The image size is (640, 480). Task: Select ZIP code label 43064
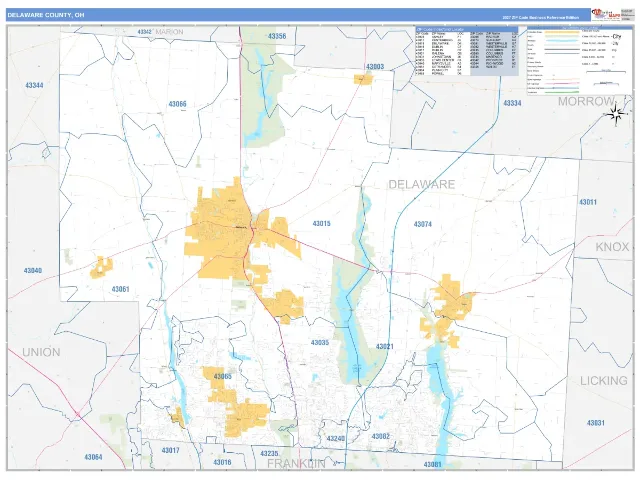coord(93,457)
